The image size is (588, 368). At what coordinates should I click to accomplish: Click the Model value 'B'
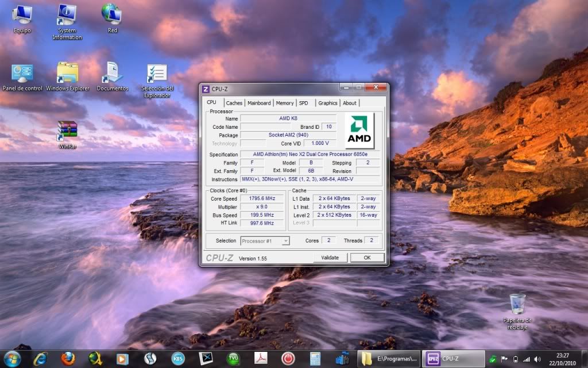(311, 163)
